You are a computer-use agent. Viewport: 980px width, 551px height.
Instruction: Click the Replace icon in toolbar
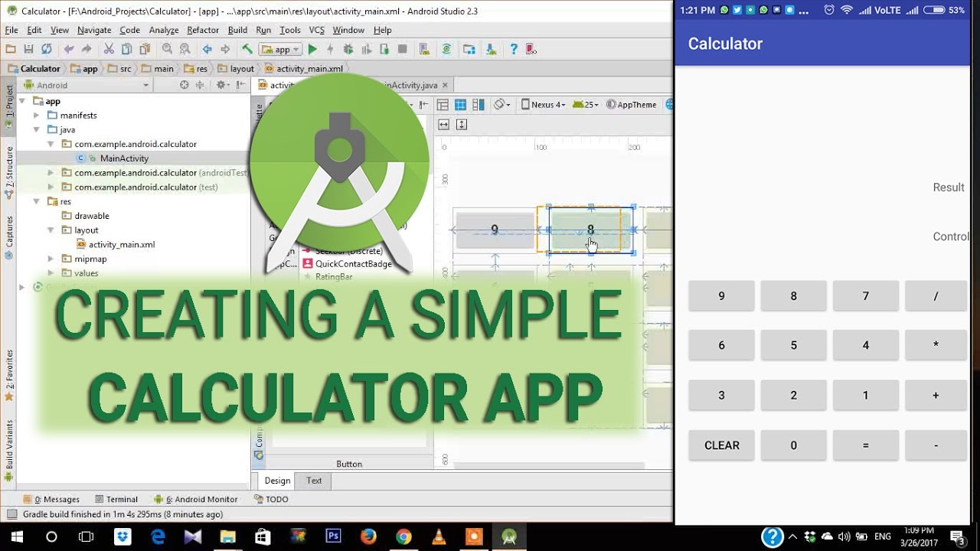(x=185, y=49)
